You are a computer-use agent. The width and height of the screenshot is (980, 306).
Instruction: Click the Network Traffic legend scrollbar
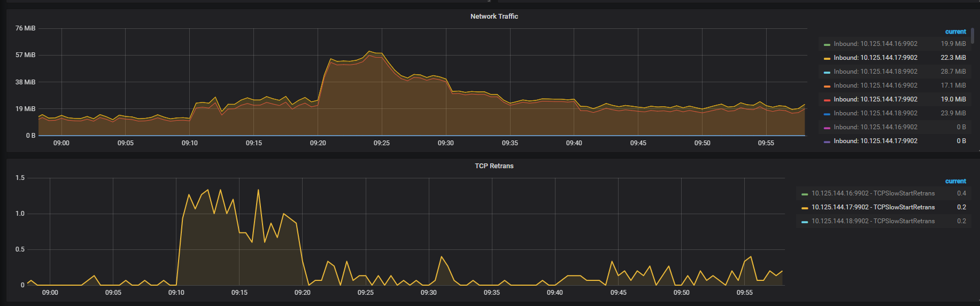pos(972,37)
